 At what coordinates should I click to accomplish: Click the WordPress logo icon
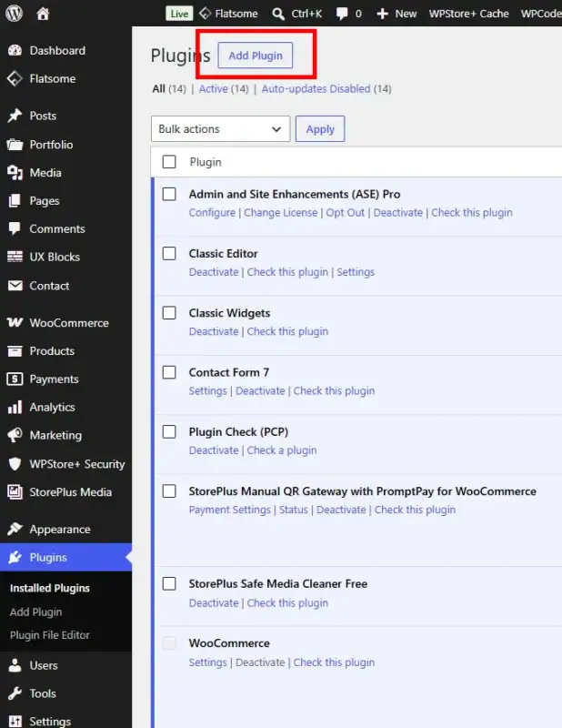coord(14,14)
